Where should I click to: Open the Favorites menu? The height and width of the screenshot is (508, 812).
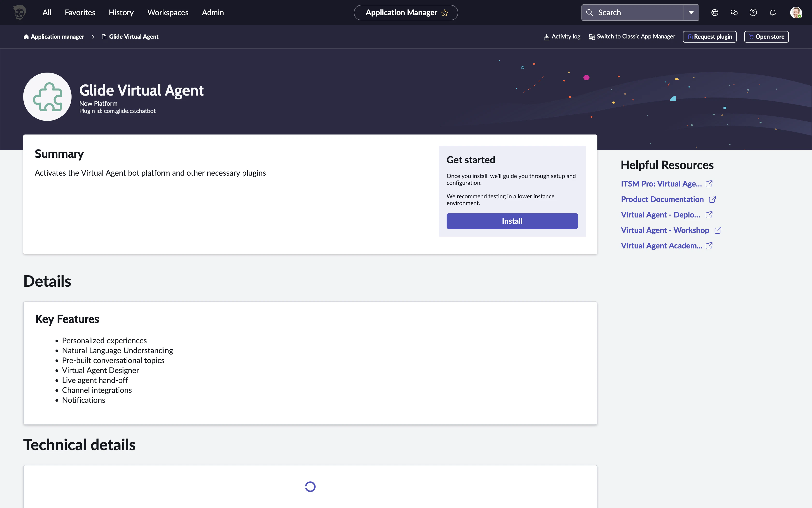80,13
